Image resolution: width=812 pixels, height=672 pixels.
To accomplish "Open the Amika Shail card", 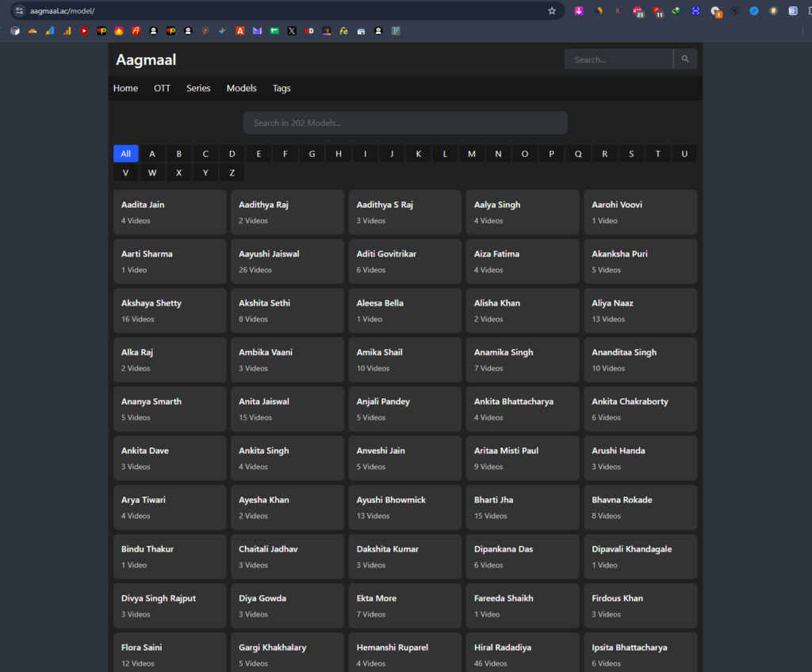I will click(x=405, y=359).
